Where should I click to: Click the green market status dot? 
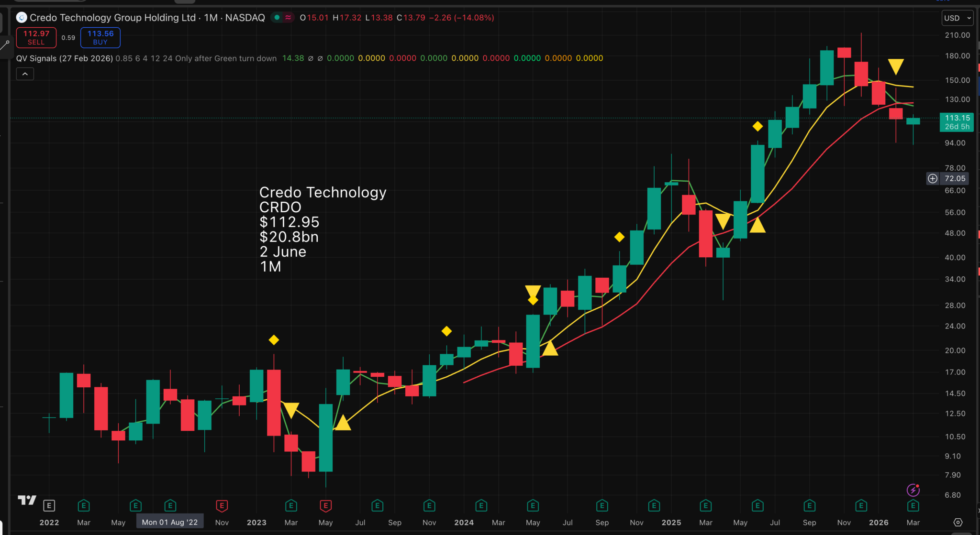pyautogui.click(x=277, y=18)
